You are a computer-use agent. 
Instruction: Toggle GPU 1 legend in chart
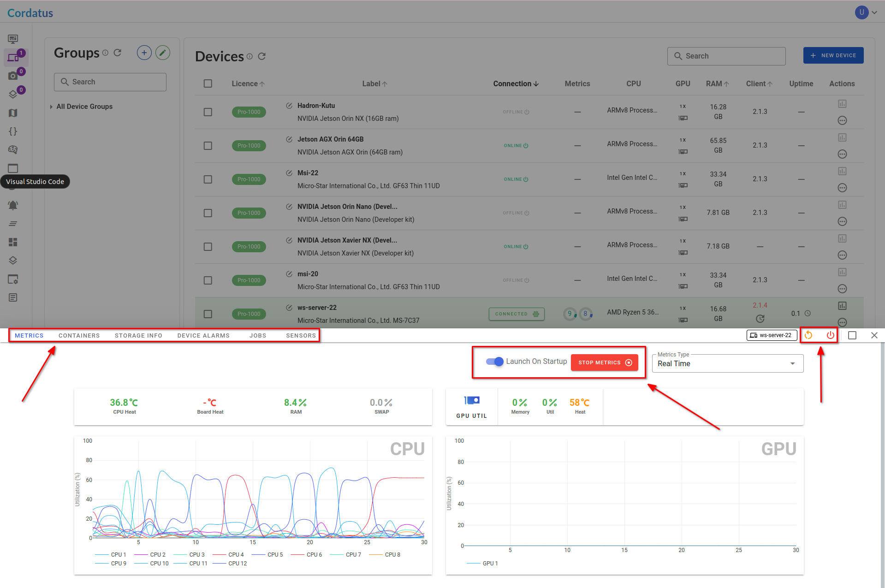click(x=482, y=563)
